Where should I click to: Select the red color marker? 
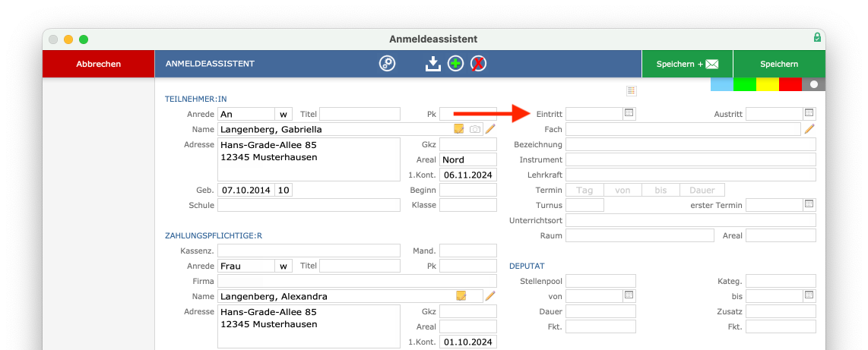pos(790,84)
